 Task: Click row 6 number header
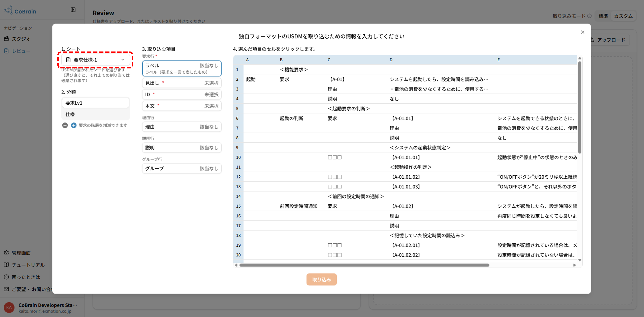pos(239,118)
